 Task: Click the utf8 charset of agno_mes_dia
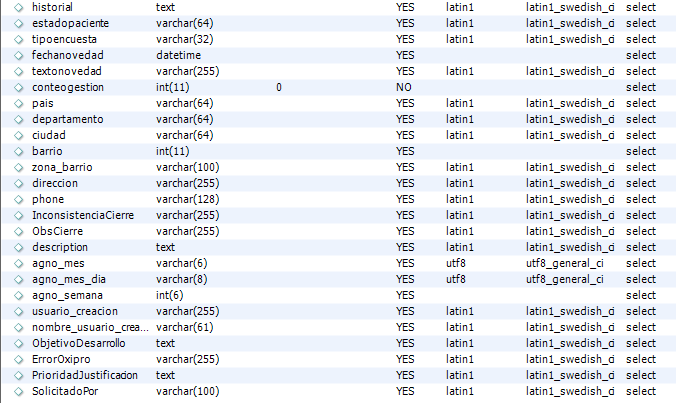pyautogui.click(x=456, y=279)
